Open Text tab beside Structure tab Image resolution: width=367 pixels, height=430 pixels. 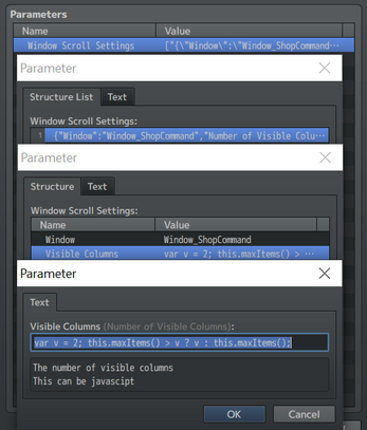(x=97, y=186)
